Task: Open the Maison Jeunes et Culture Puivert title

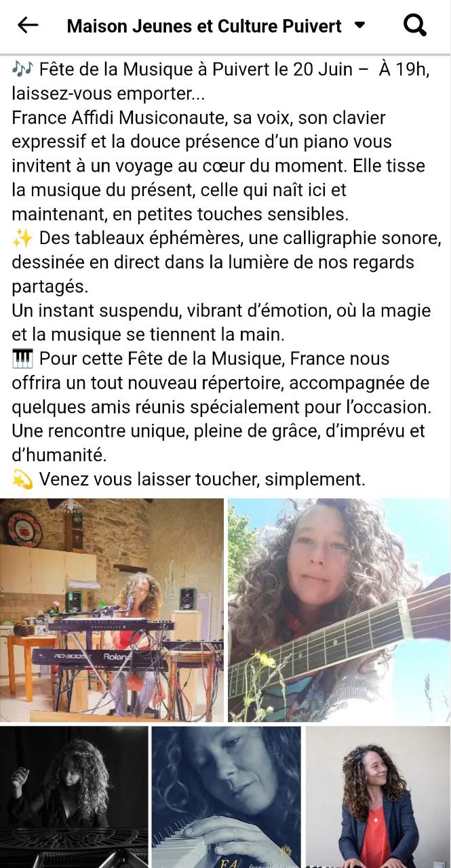Action: 204,26
